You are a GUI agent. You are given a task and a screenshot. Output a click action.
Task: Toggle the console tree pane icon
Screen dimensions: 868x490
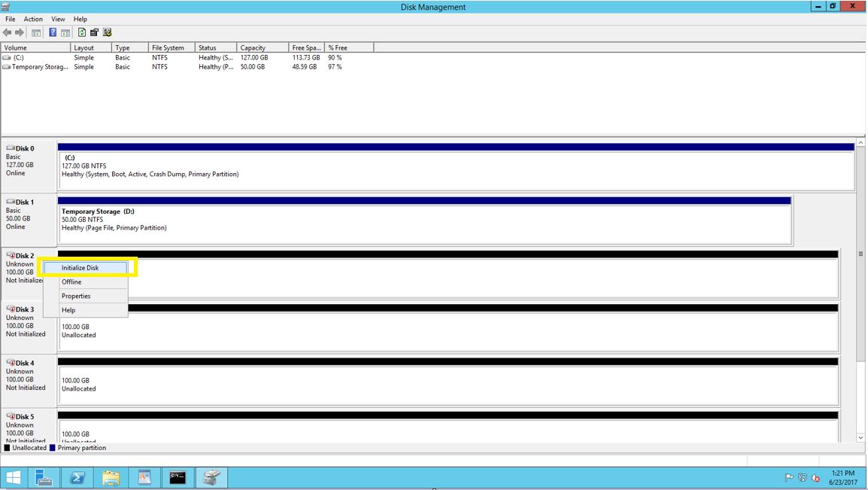tap(35, 32)
